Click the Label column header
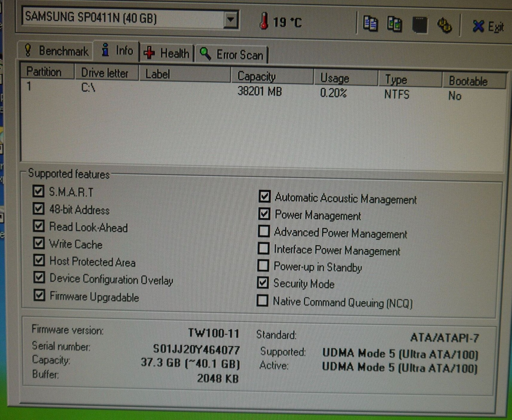 [x=185, y=75]
